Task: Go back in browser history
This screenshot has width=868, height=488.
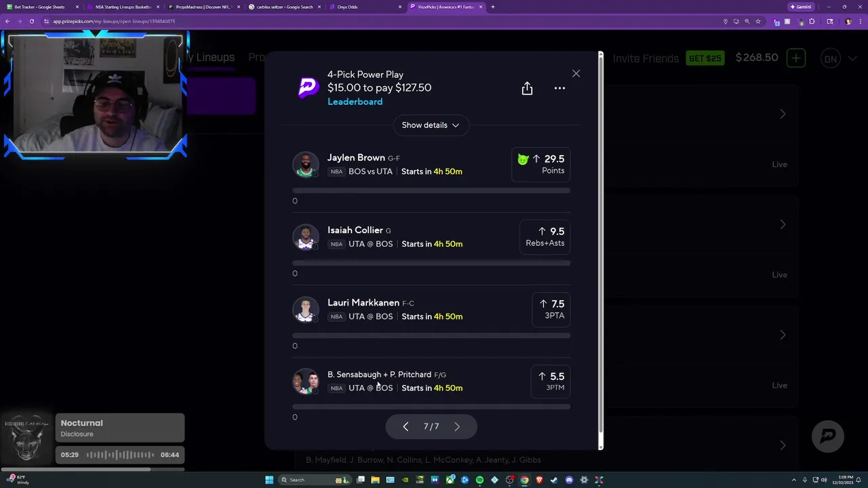Action: pyautogui.click(x=7, y=21)
